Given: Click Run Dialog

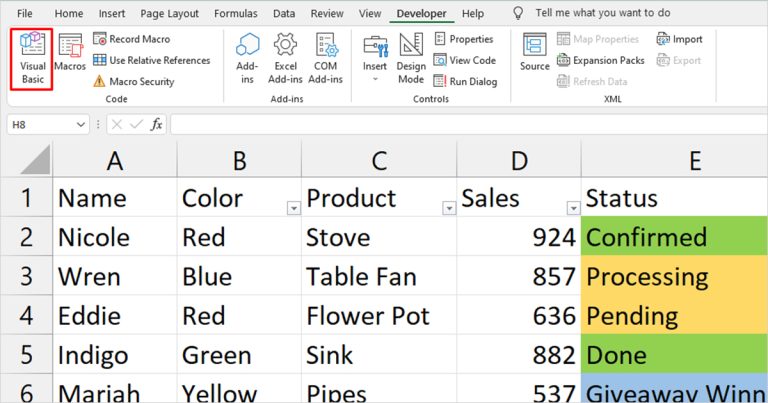Looking at the screenshot, I should 465,81.
